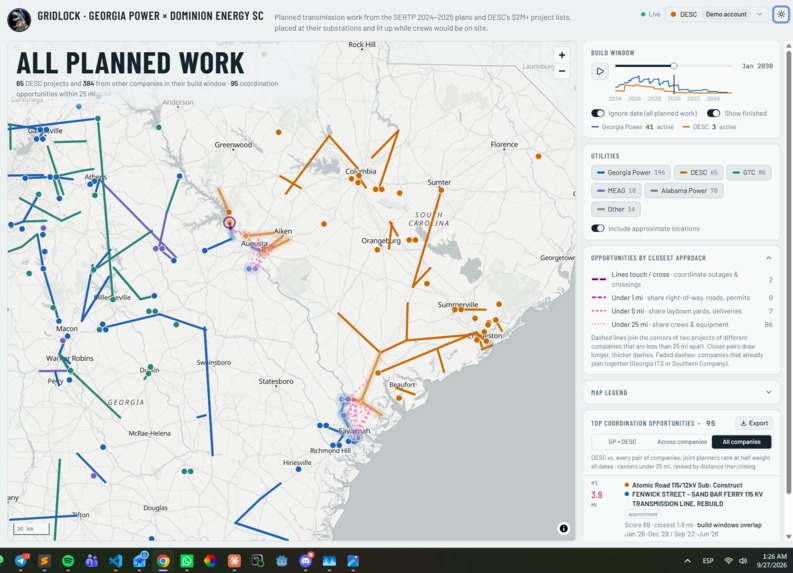This screenshot has height=573, width=793.
Task: Click Under 25 mi legend row
Action: pyautogui.click(x=681, y=325)
